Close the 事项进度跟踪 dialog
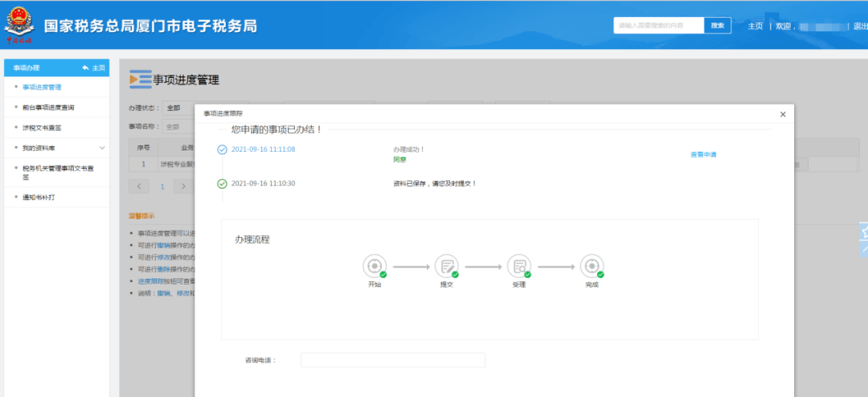 pos(783,114)
